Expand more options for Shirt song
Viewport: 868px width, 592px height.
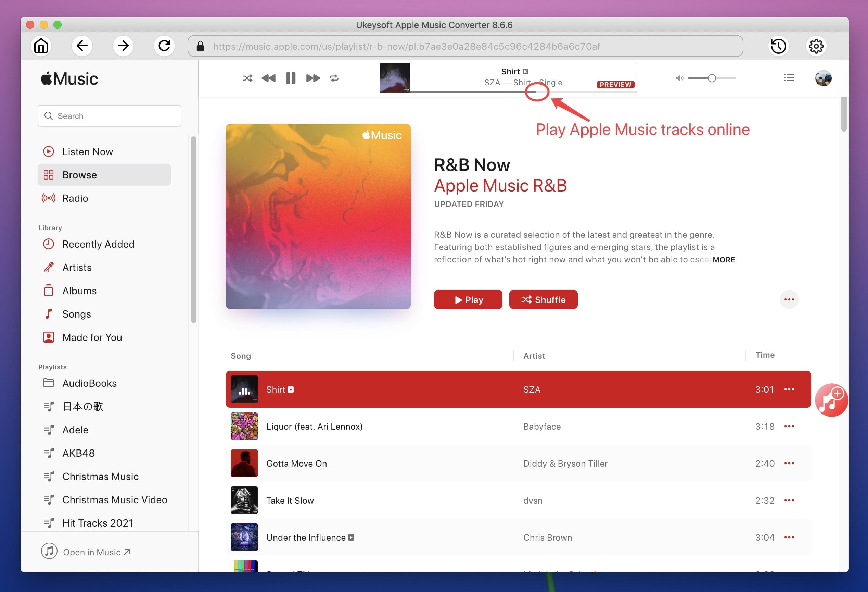790,389
